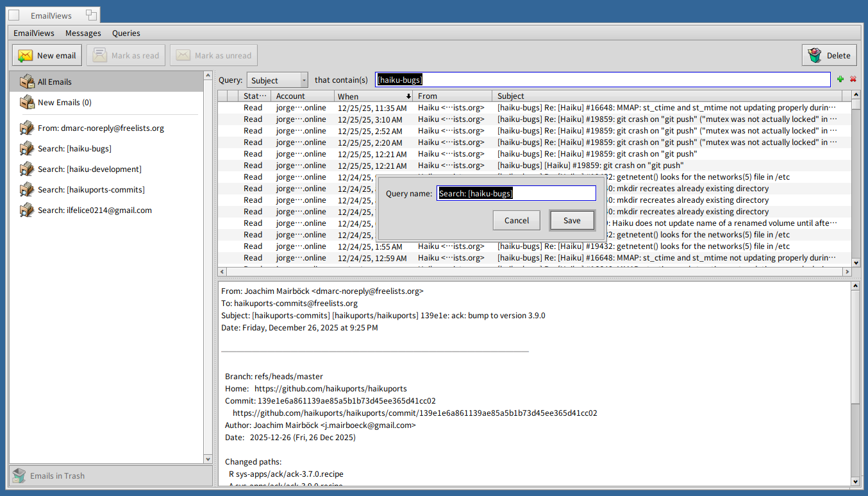The height and width of the screenshot is (496, 868).
Task: Click the green plus add query icon
Action: click(840, 80)
